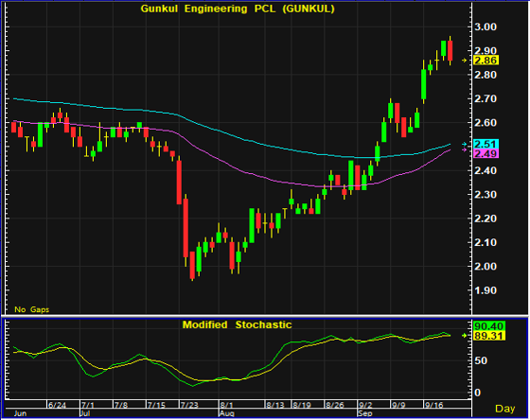
Task: Click the yellow 89.31 stochastic value label
Action: (x=489, y=336)
